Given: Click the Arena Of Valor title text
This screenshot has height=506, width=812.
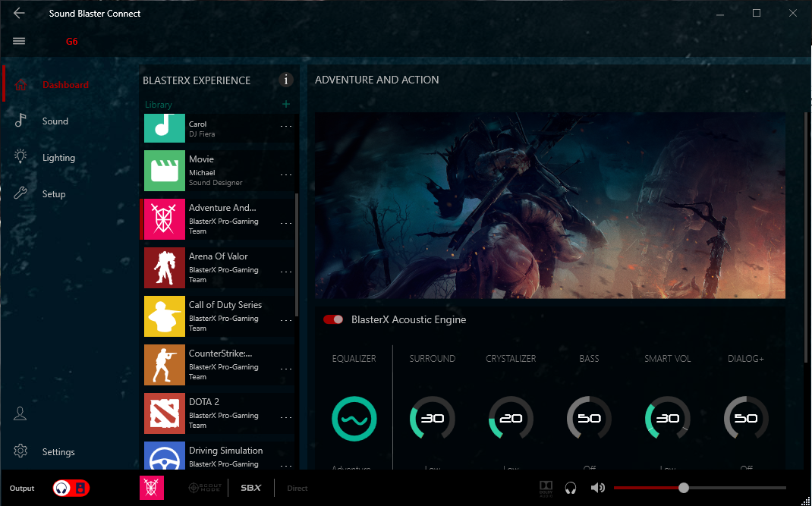Looking at the screenshot, I should [218, 256].
